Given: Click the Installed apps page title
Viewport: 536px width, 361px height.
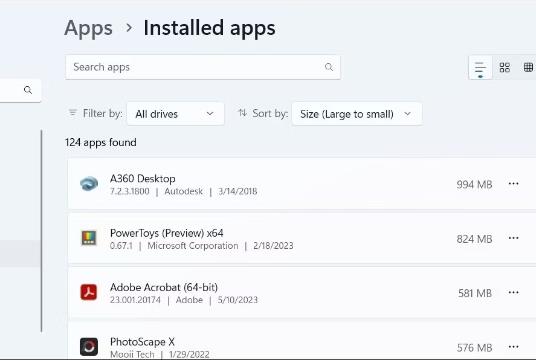Looking at the screenshot, I should pos(209,28).
